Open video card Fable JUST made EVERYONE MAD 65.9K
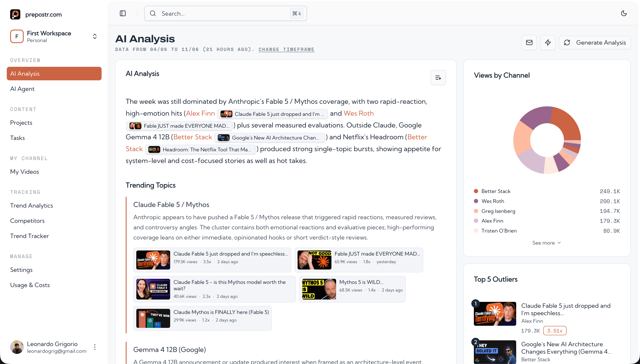Viewport: 640px width, 364px height. pyautogui.click(x=359, y=260)
